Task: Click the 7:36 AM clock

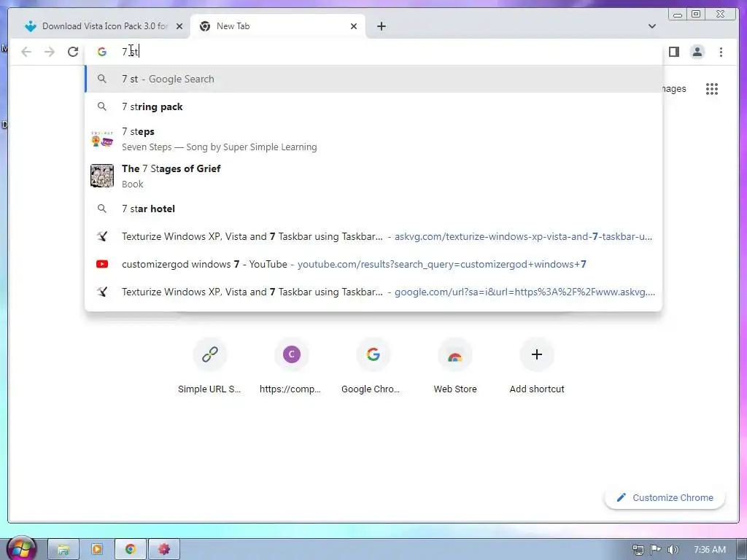Action: (x=709, y=550)
